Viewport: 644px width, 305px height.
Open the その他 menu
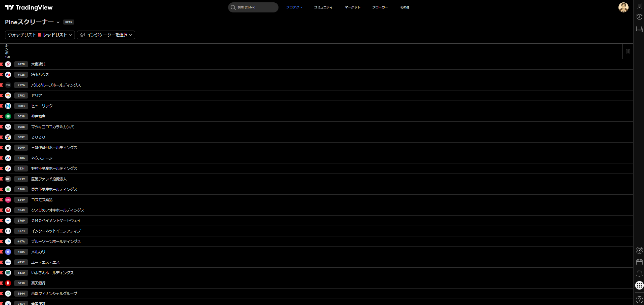pos(404,7)
